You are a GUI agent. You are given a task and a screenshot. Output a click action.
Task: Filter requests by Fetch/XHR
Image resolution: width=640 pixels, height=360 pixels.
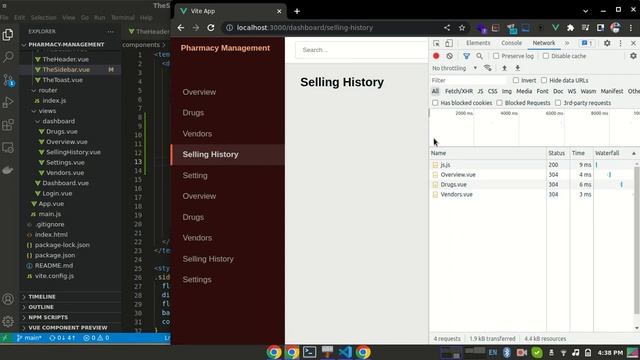point(459,91)
